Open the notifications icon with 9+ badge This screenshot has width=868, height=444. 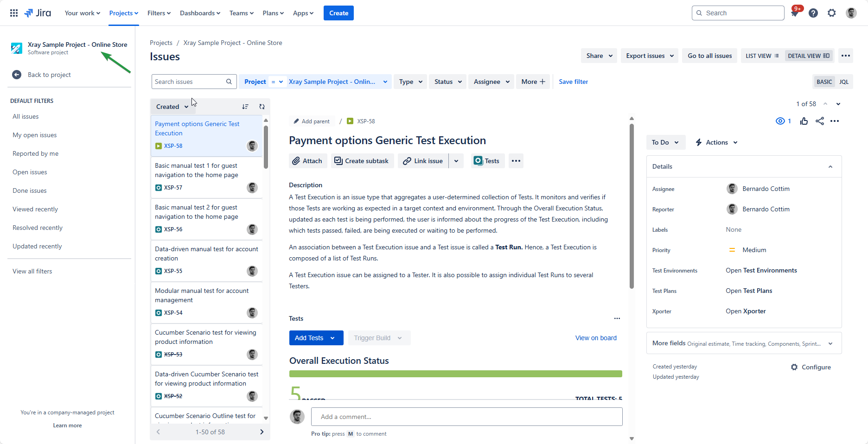coord(795,13)
